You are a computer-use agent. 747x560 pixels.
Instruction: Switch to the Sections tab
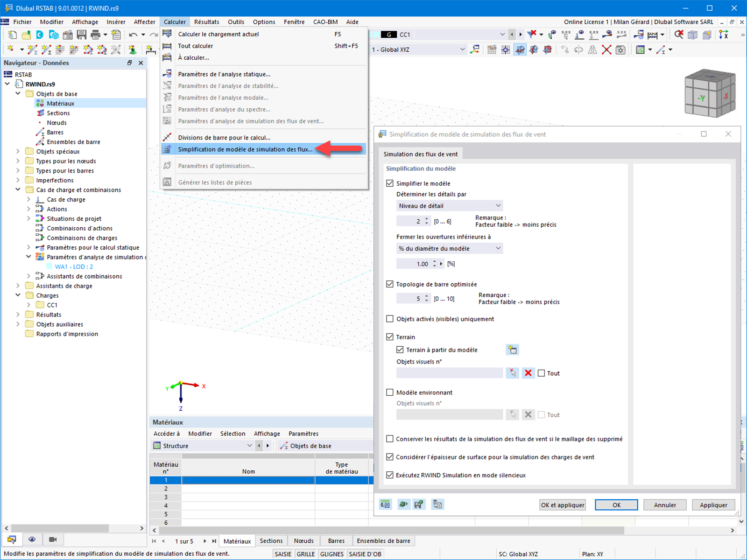271,540
